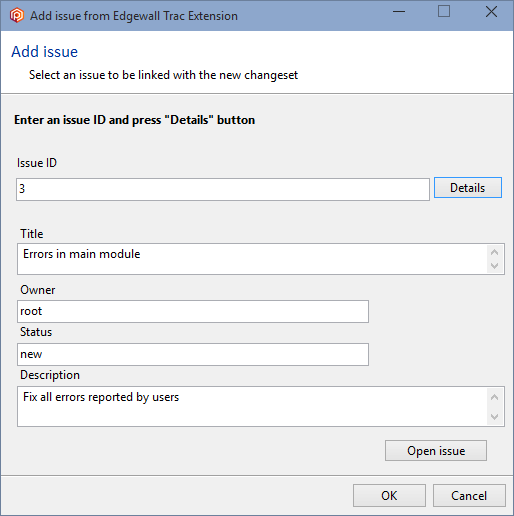The width and height of the screenshot is (514, 516).
Task: Click the Plastic SCM logo in title bar
Action: 17,15
